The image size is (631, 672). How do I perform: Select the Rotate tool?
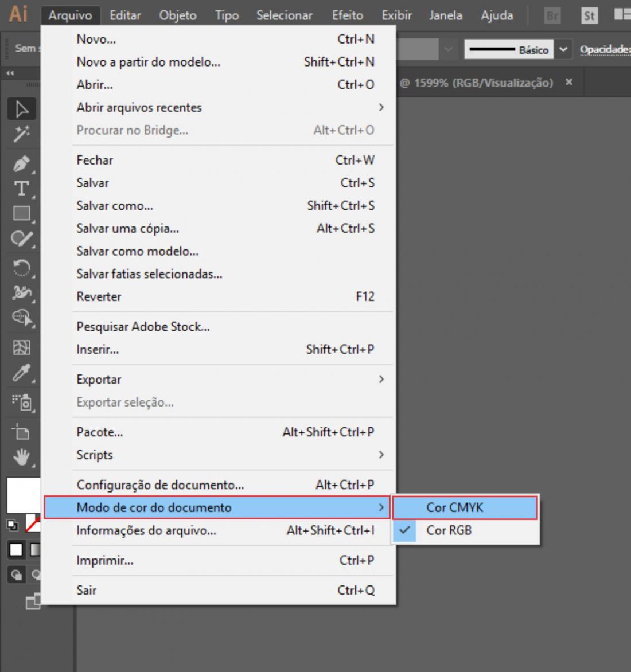tap(22, 268)
